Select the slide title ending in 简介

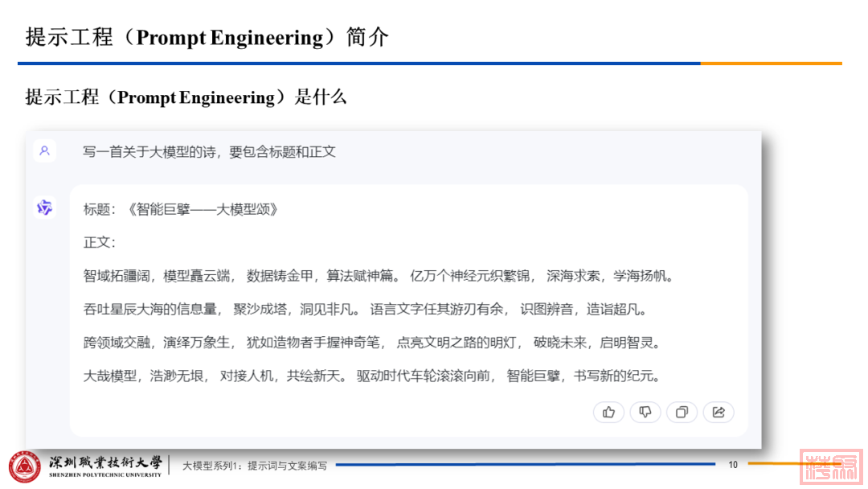207,37
